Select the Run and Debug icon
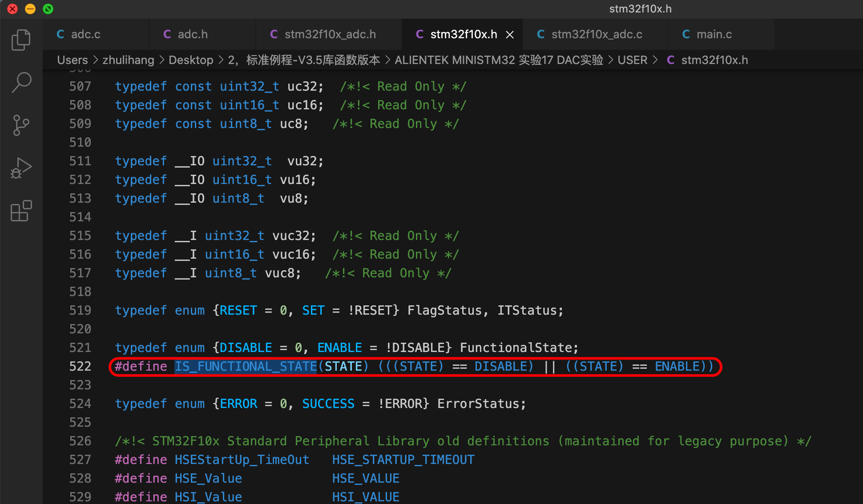 click(21, 168)
